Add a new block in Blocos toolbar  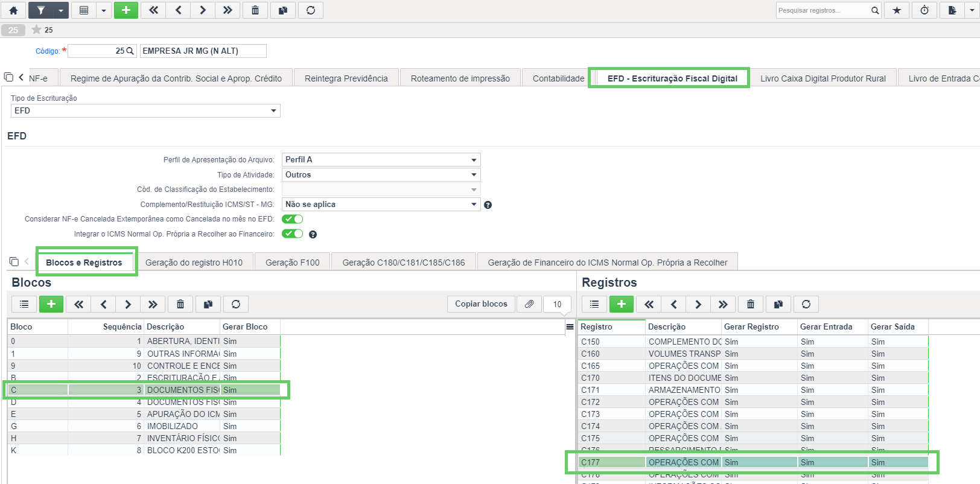coord(51,304)
